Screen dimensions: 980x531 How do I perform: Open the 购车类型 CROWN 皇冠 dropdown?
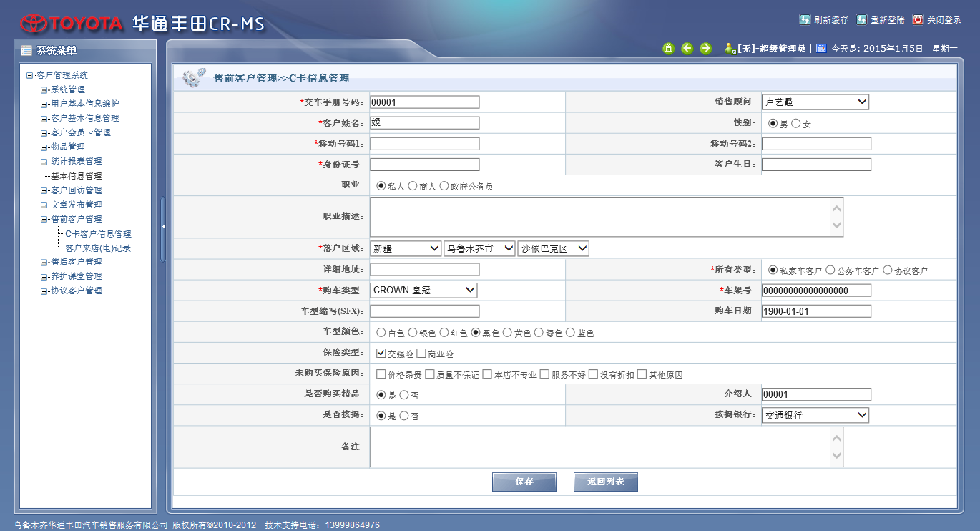(423, 291)
